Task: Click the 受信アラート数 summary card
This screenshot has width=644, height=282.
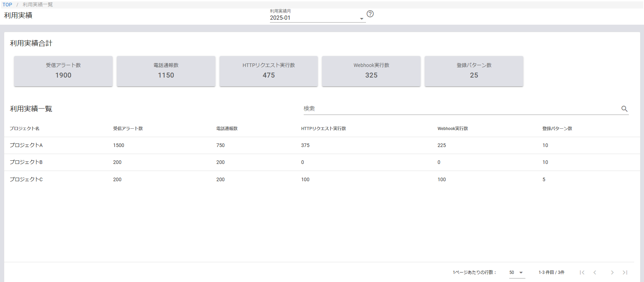Action: click(x=63, y=71)
